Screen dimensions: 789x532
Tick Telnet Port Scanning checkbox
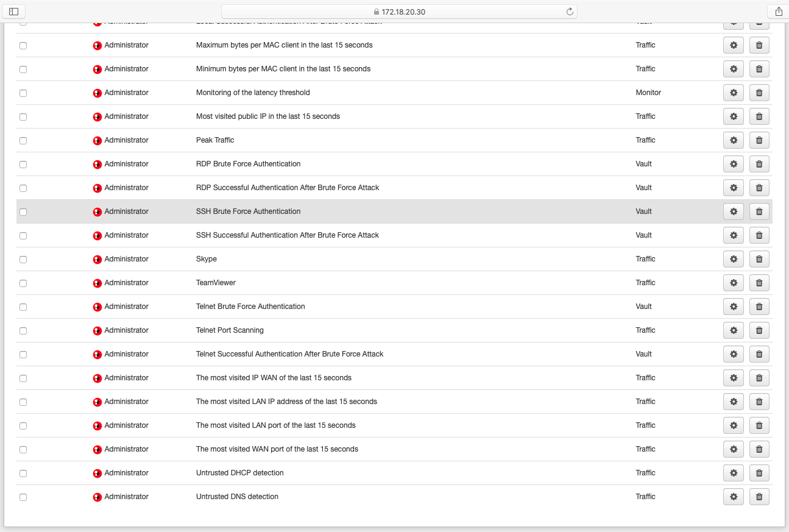point(23,331)
